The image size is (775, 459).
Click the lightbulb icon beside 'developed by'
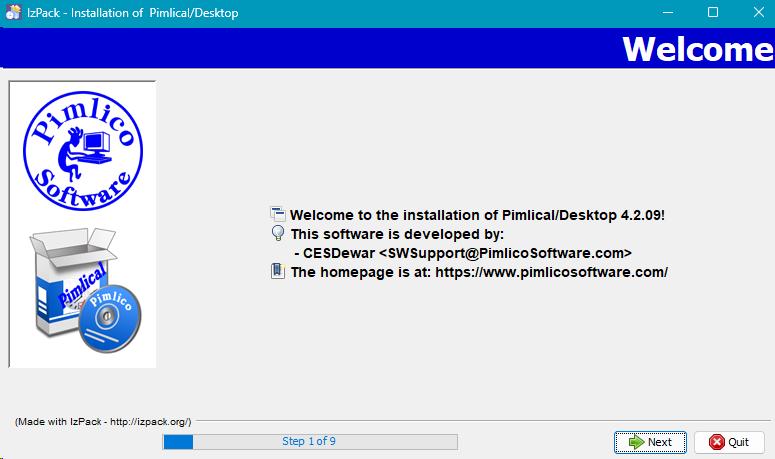278,233
